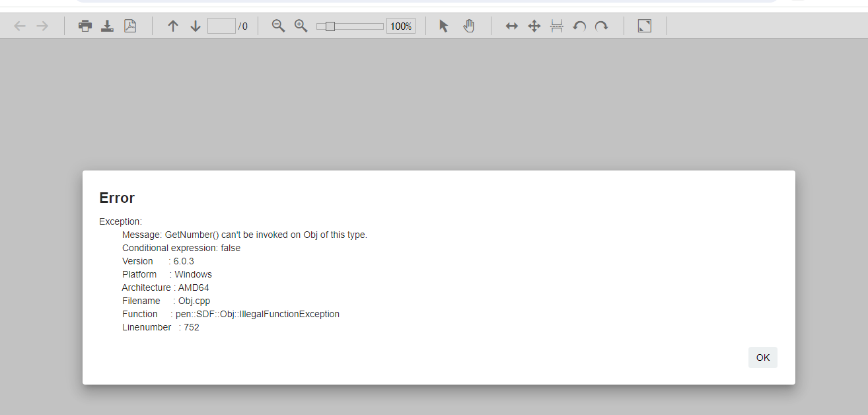868x415 pixels.
Task: Rotate the document clockwise
Action: coord(601,26)
